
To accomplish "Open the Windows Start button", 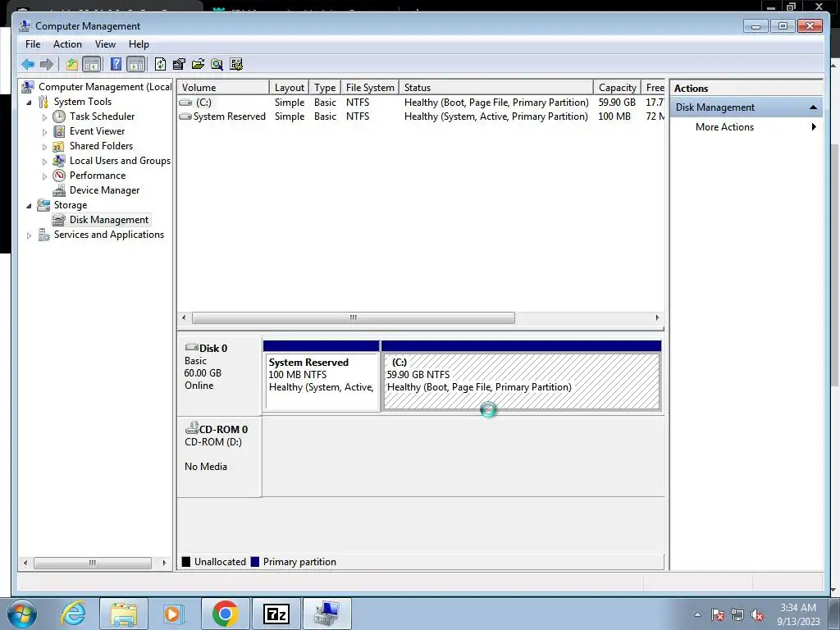I will [22, 614].
